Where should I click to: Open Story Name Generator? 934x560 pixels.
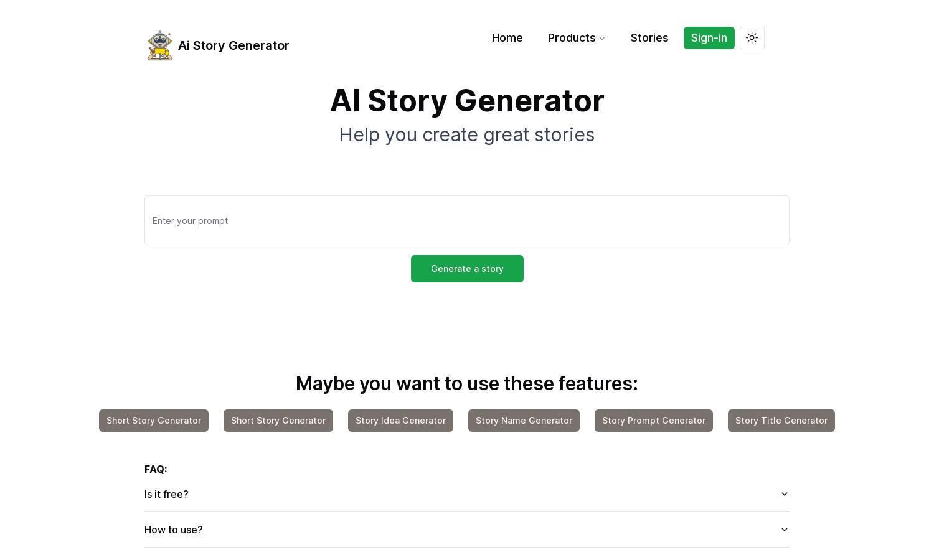tap(524, 421)
